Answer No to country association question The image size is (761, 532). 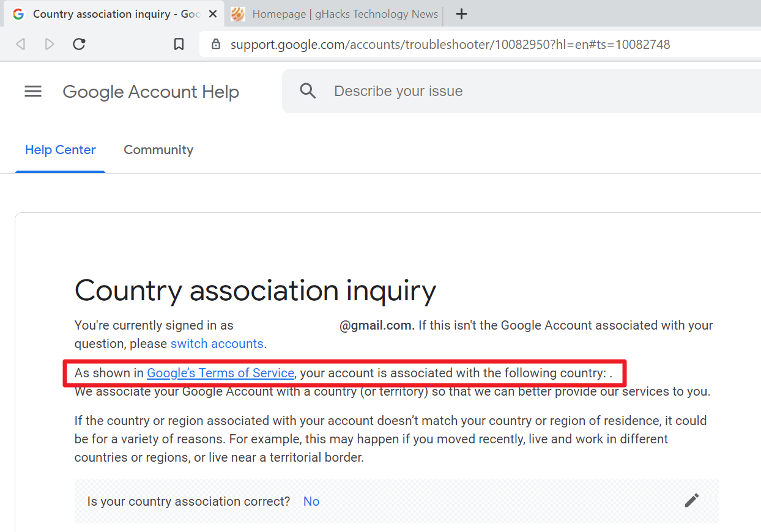pyautogui.click(x=311, y=501)
